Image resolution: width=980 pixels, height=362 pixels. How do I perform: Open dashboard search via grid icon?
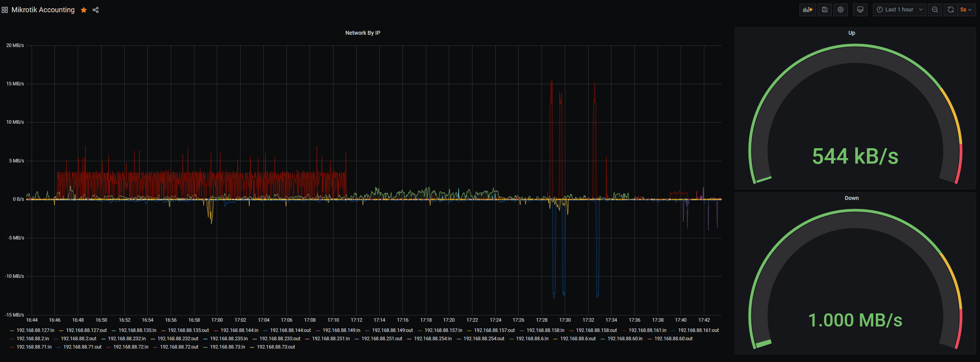(x=5, y=10)
